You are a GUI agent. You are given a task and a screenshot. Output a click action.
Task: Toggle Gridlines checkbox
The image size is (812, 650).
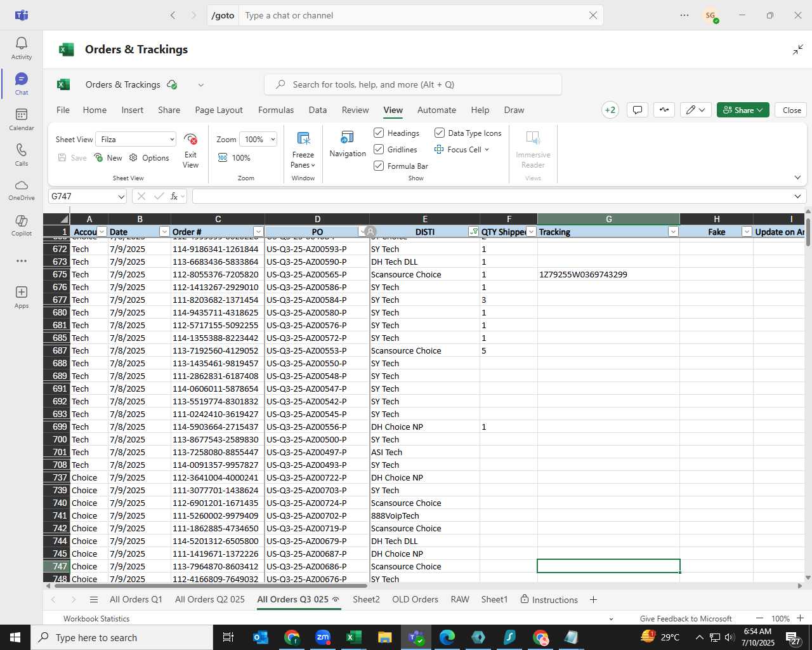pyautogui.click(x=379, y=149)
